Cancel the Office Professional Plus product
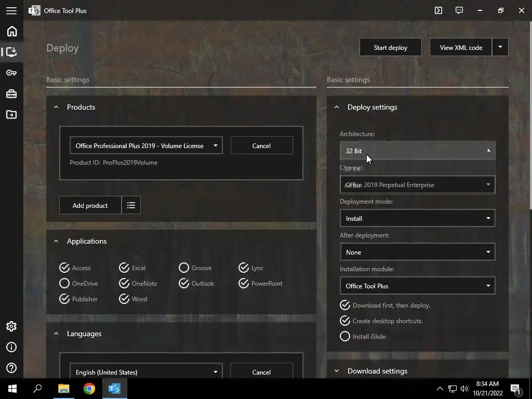 point(261,145)
